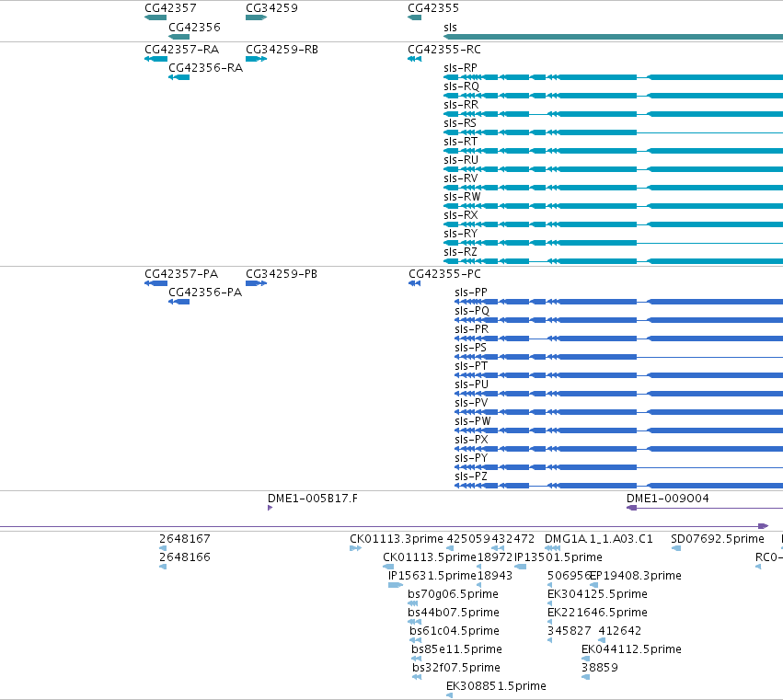This screenshot has height=700, width=783.
Task: Click the sls-PW protein label
Action: coord(472,421)
